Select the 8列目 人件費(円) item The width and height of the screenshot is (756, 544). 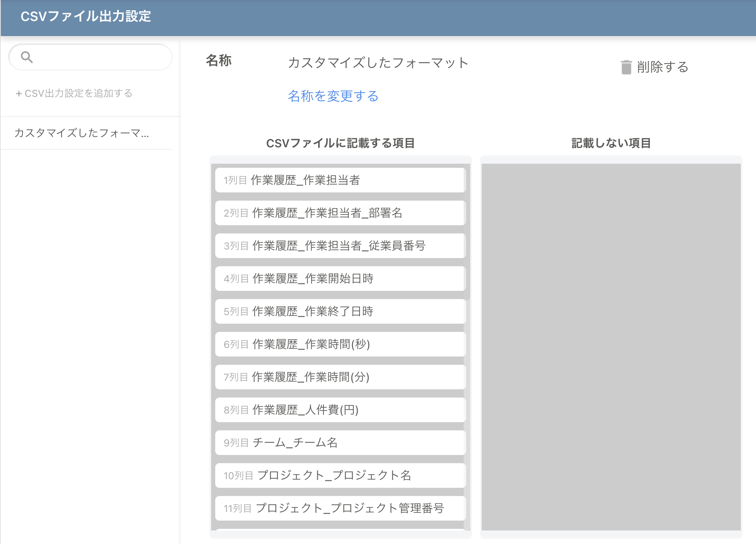[x=340, y=410]
